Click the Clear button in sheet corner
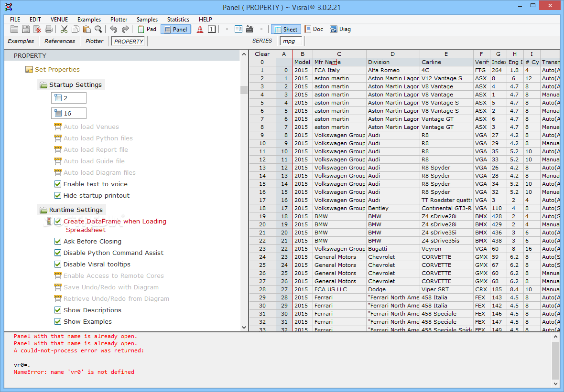This screenshot has height=392, width=564. click(x=262, y=54)
